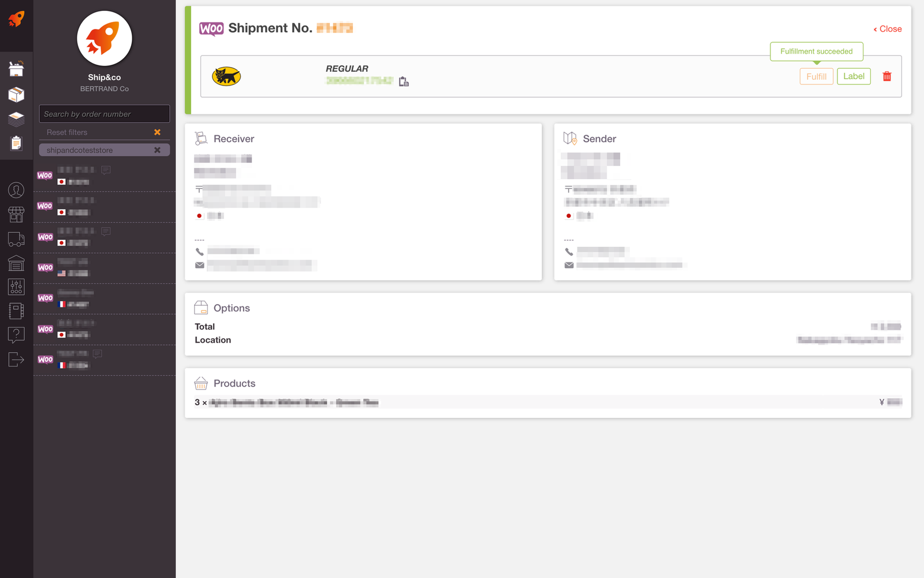924x578 pixels.
Task: Open the shipping rules sliders icon
Action: coord(16,286)
